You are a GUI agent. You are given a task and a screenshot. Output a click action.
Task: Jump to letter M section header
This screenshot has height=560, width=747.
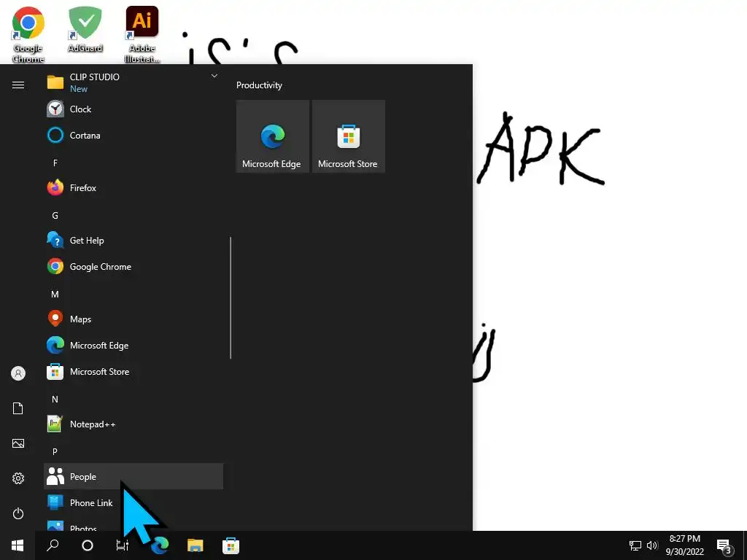pyautogui.click(x=55, y=295)
